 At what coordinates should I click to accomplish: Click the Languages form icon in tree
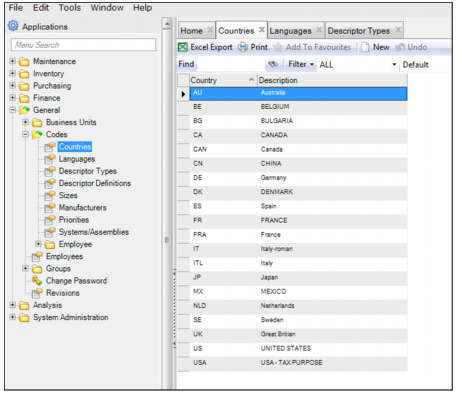50,159
